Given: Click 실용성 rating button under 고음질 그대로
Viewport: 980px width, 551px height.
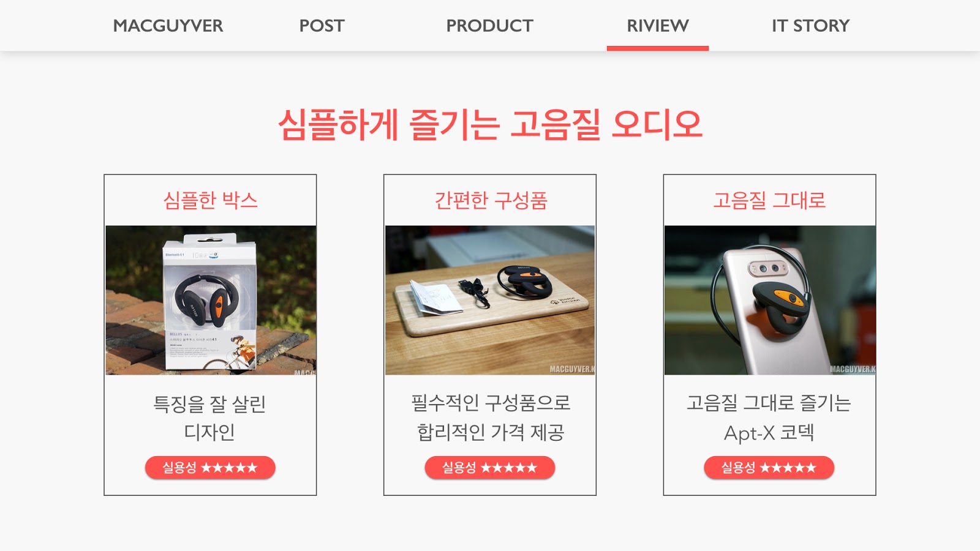Looking at the screenshot, I should (x=769, y=468).
